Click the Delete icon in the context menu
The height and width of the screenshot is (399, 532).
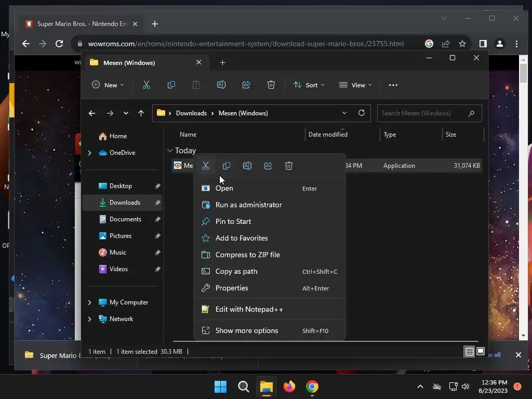click(289, 166)
